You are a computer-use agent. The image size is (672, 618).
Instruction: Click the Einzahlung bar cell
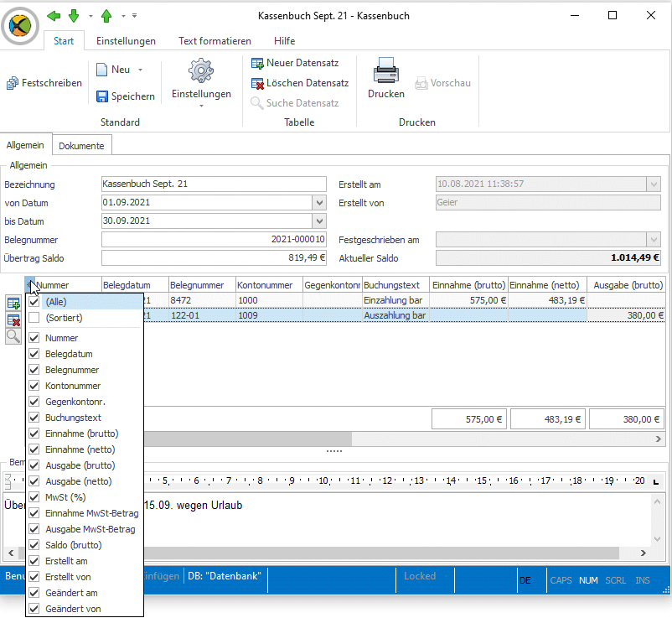395,301
